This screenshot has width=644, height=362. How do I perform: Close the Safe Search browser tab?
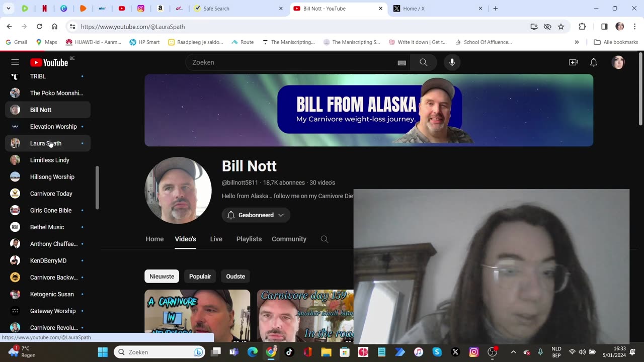(281, 9)
